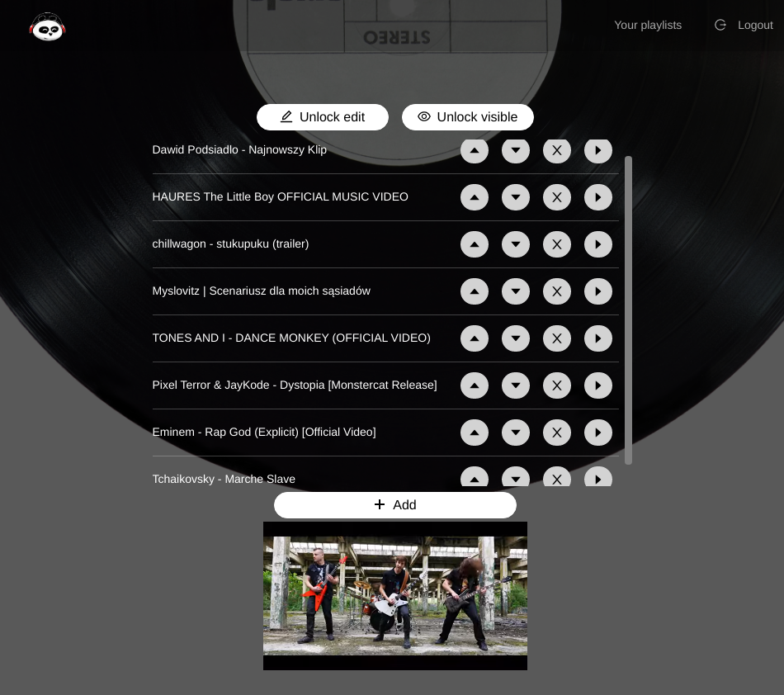
Task: Play Tchaikovsky - Marche Slave
Action: [598, 476]
